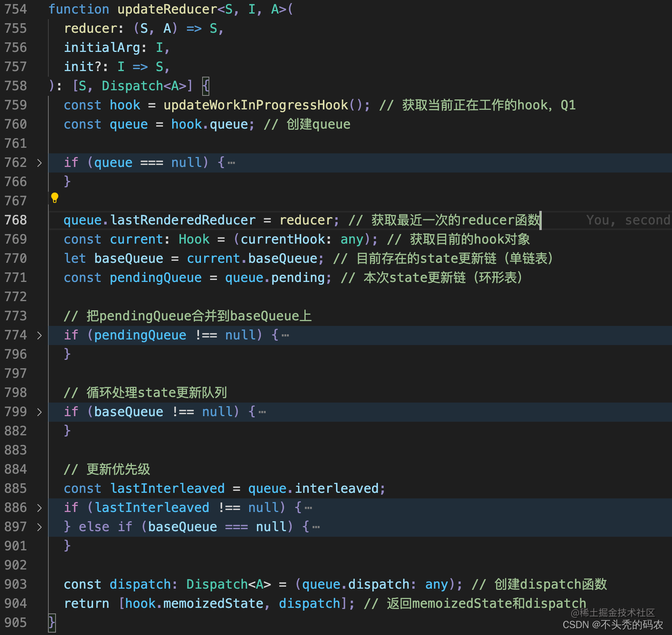Click the 'You, second' git blame annotation
Screen dimensions: 672x635
tap(628, 220)
